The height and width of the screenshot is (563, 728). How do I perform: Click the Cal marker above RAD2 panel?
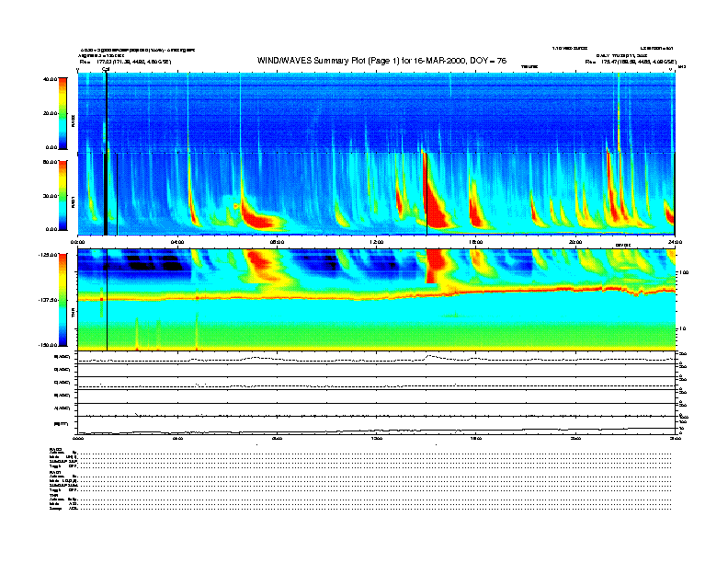click(x=106, y=69)
